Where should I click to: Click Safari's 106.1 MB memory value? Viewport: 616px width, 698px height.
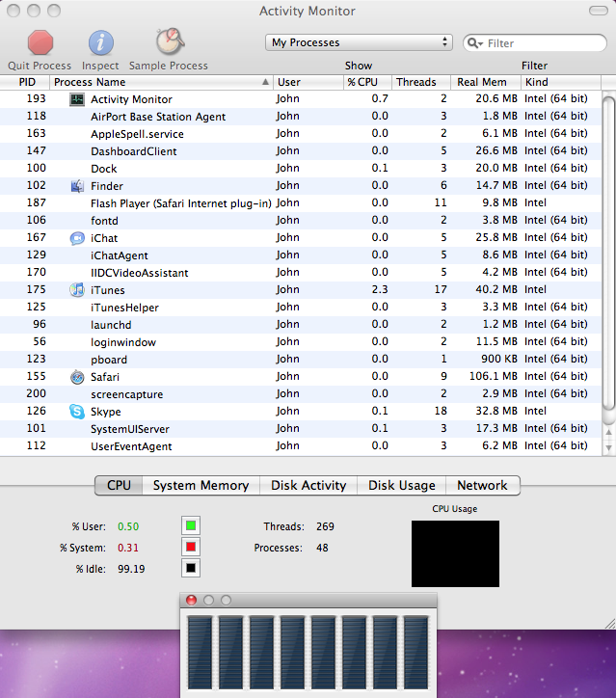[494, 377]
